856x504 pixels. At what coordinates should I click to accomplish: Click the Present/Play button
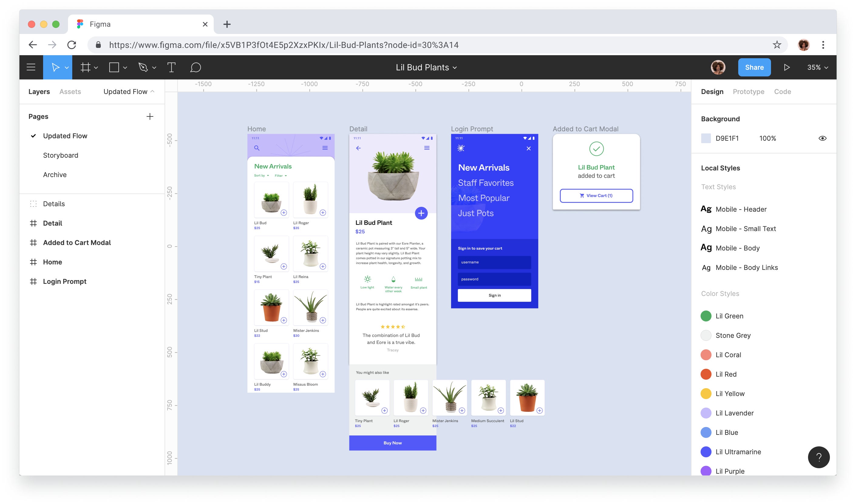click(x=786, y=67)
